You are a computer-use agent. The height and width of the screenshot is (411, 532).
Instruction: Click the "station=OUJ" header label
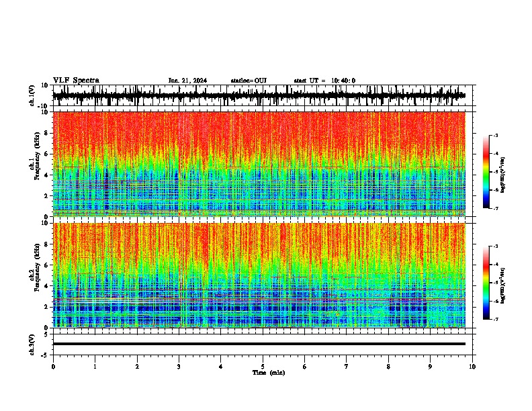(249, 81)
